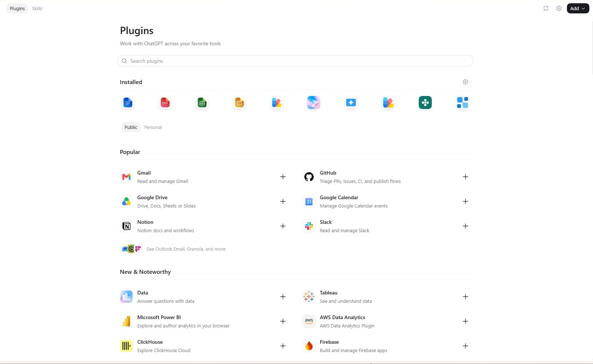This screenshot has height=364, width=593.
Task: Click the 'New & Noteworthy' section heading
Action: [145, 272]
